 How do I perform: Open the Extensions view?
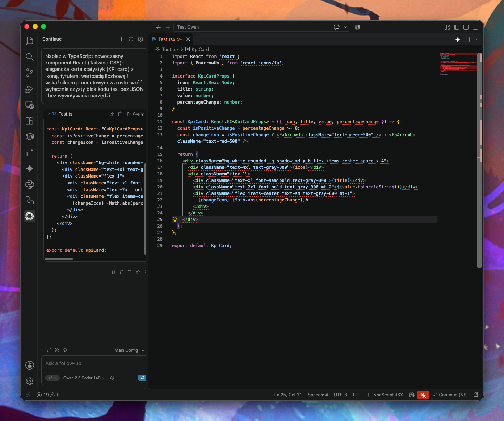click(x=30, y=121)
